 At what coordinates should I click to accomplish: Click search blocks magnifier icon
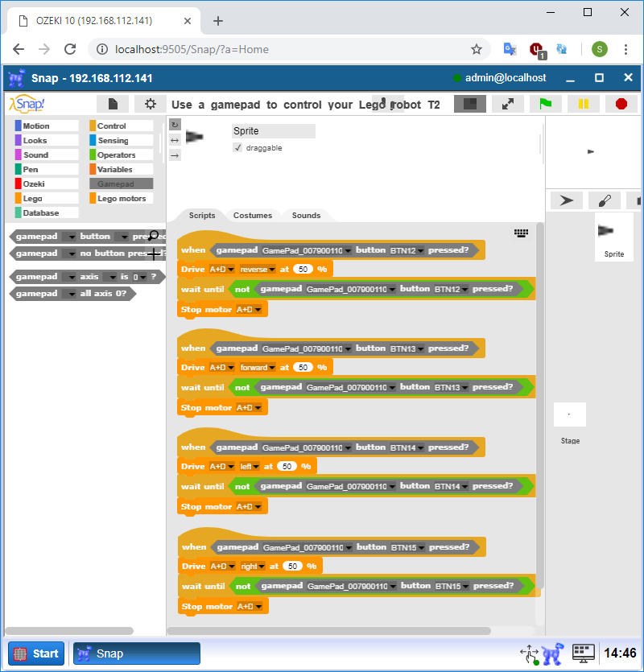click(153, 235)
